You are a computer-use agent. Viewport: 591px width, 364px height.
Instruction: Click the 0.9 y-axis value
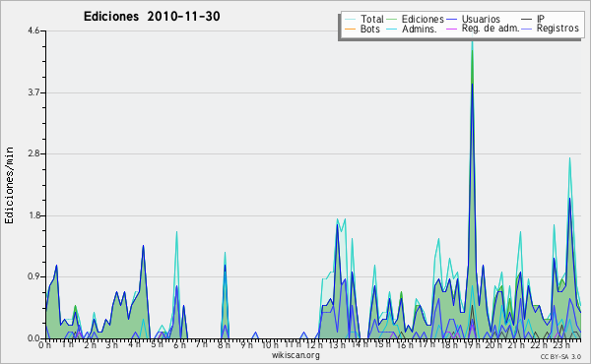point(33,277)
